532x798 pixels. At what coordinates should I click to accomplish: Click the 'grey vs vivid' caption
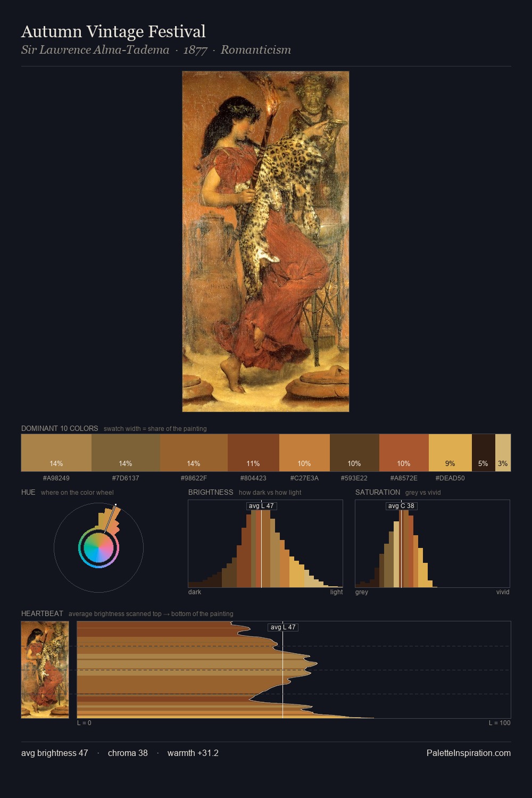(x=423, y=493)
